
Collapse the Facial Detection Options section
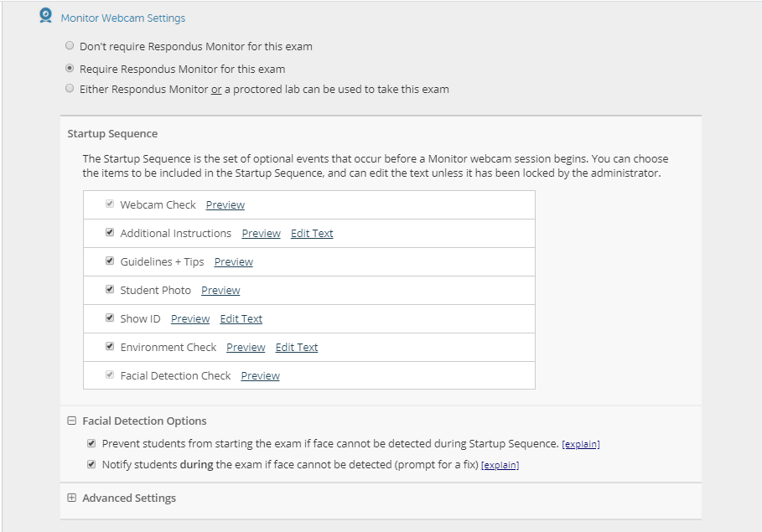tap(72, 421)
